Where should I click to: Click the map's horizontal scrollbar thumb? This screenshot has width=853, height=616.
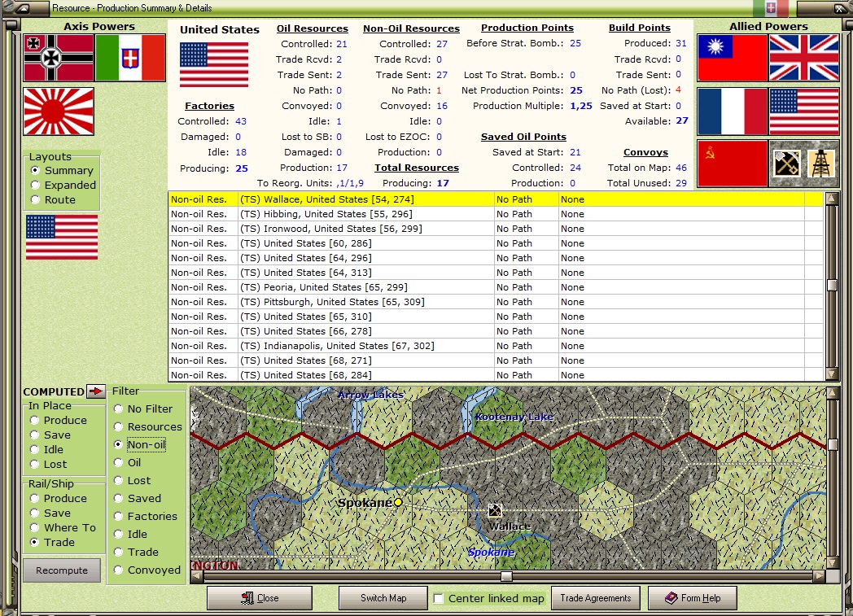pos(506,576)
